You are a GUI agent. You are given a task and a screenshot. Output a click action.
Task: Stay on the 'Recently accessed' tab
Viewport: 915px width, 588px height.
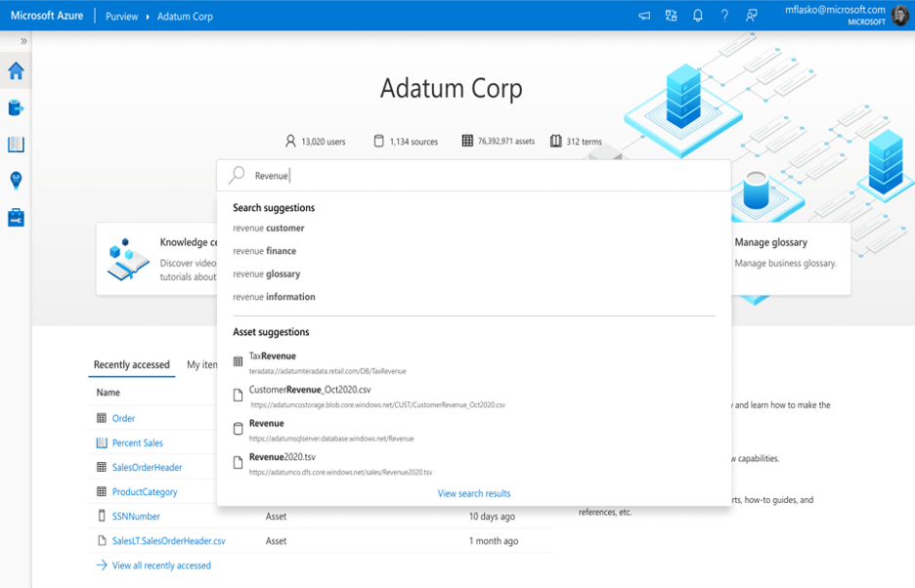[x=131, y=364]
